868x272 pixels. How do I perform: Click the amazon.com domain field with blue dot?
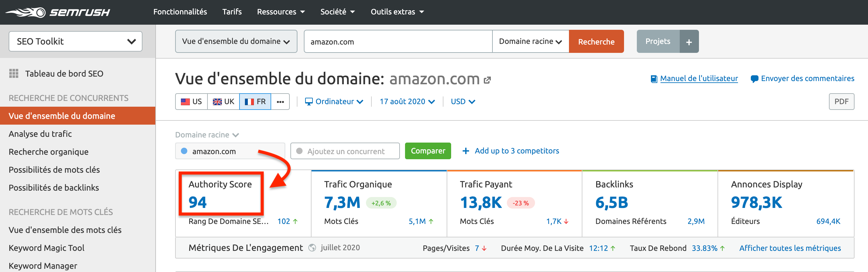pos(230,151)
